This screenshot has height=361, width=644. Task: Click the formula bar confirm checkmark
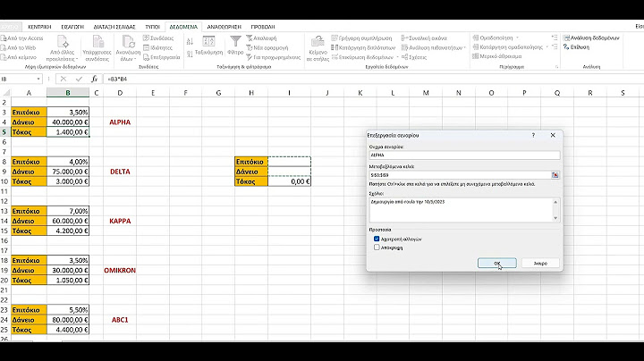click(79, 79)
